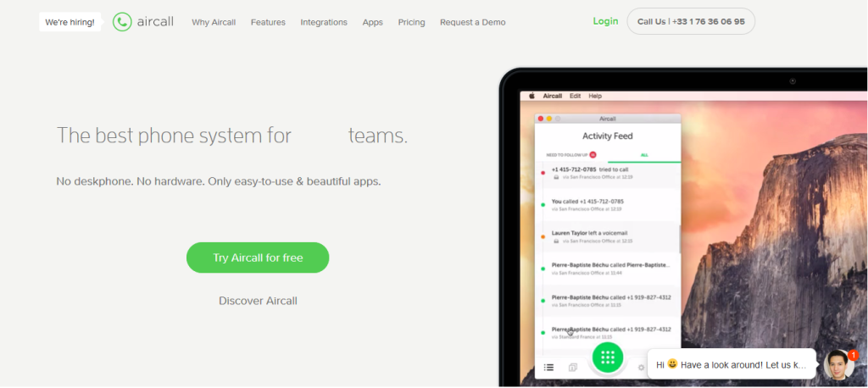Go to the Pricing page
868x388 pixels.
pos(411,22)
